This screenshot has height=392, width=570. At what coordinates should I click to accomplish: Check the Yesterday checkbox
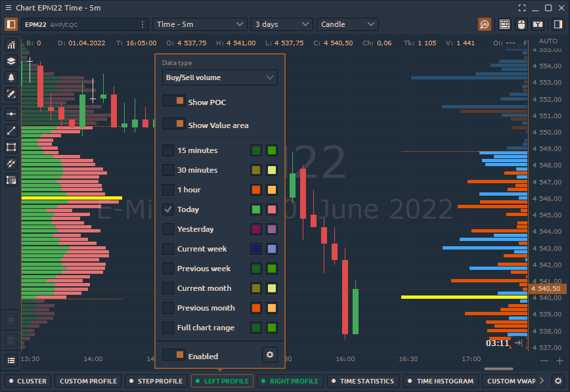[168, 229]
